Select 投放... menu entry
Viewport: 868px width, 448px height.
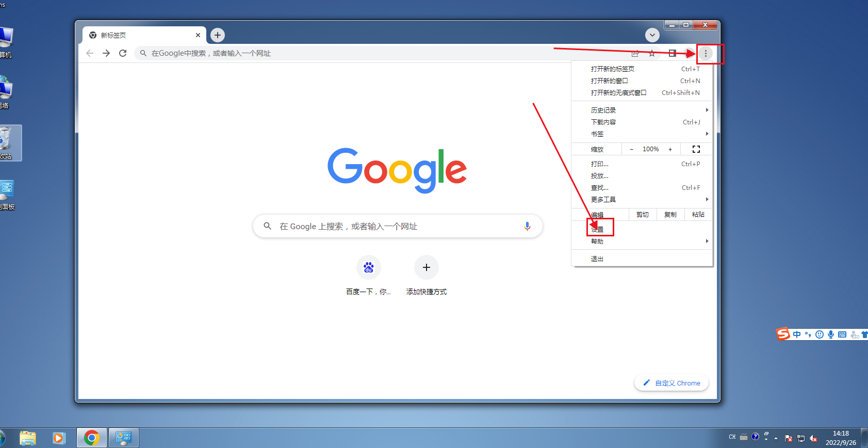click(642, 175)
